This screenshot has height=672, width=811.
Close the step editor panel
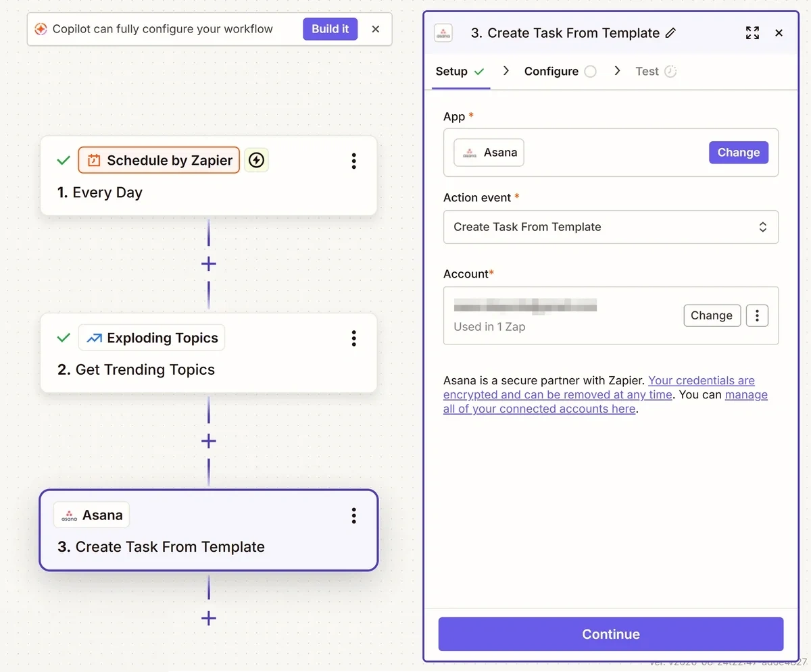tap(779, 33)
